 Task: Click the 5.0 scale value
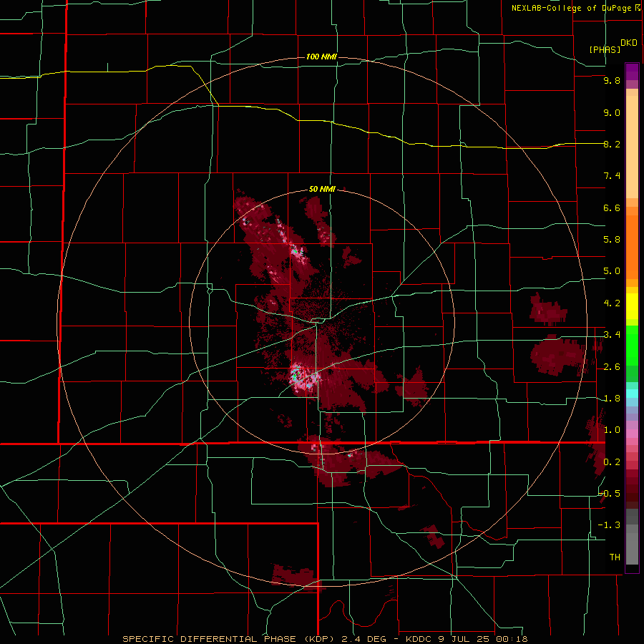pyautogui.click(x=612, y=271)
